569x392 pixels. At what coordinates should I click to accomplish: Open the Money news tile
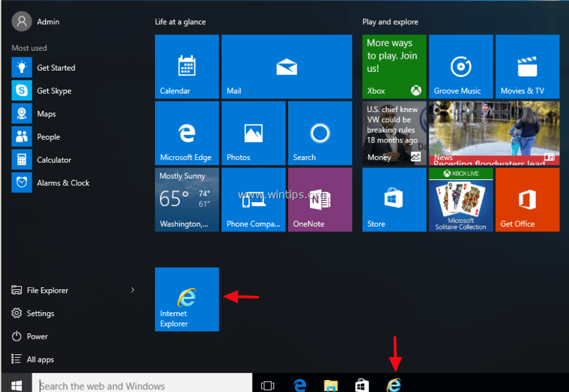(394, 133)
